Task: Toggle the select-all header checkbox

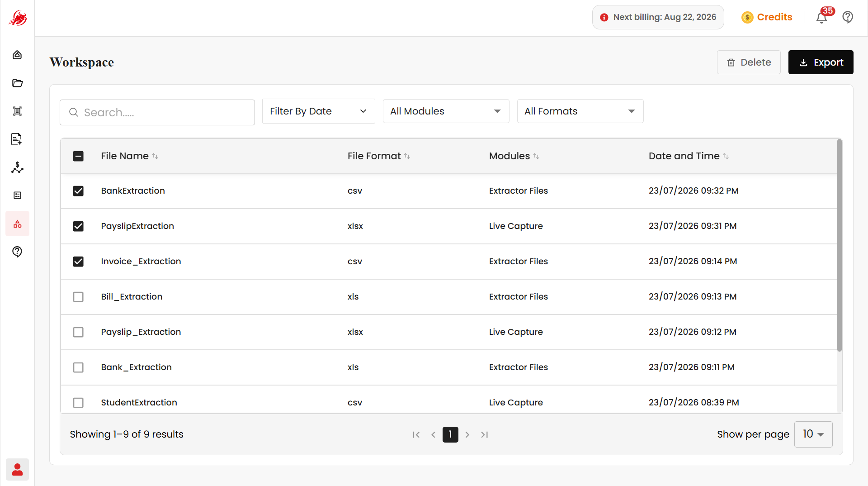Action: 78,156
